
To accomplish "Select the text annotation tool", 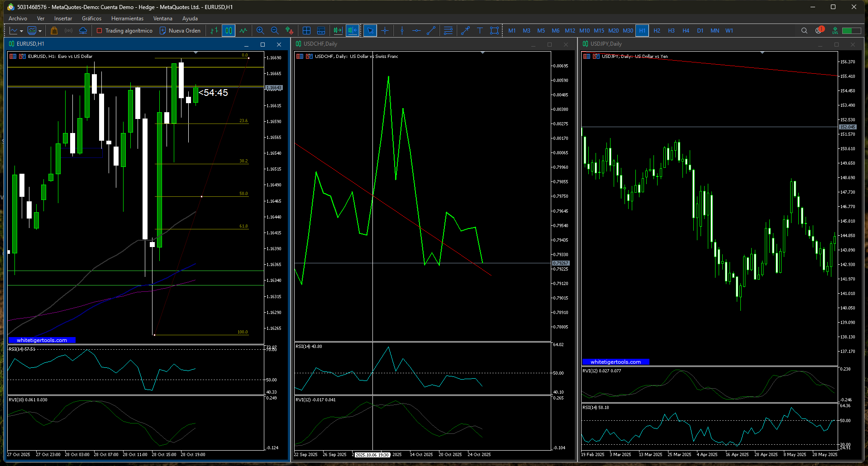I will pyautogui.click(x=480, y=30).
